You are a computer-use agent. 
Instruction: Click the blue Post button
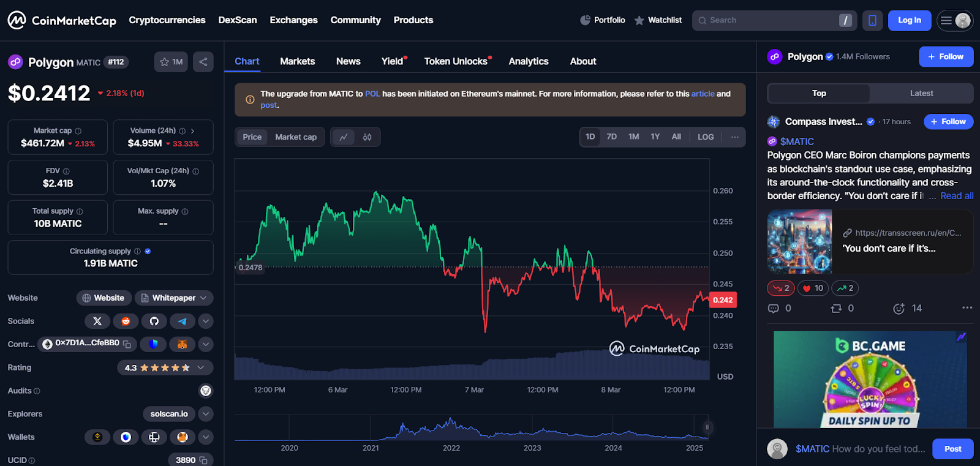tap(952, 449)
